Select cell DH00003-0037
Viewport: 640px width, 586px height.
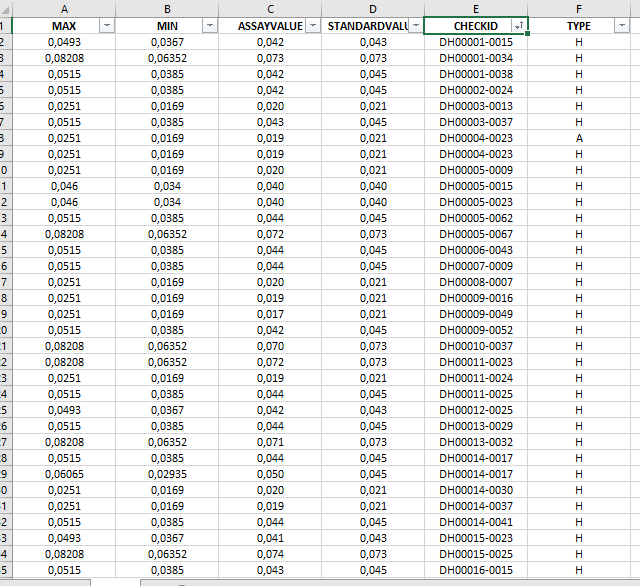(x=476, y=122)
